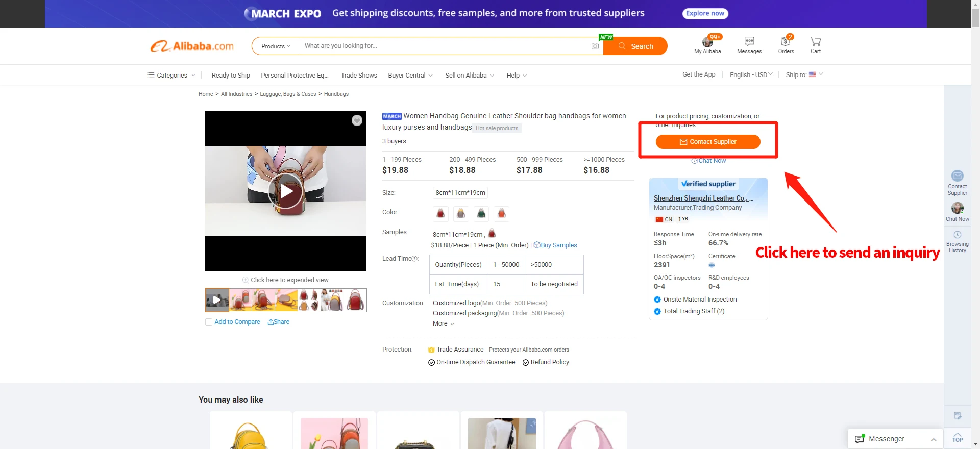980x449 pixels.
Task: Expand the Messenger panel chevron
Action: click(x=934, y=440)
